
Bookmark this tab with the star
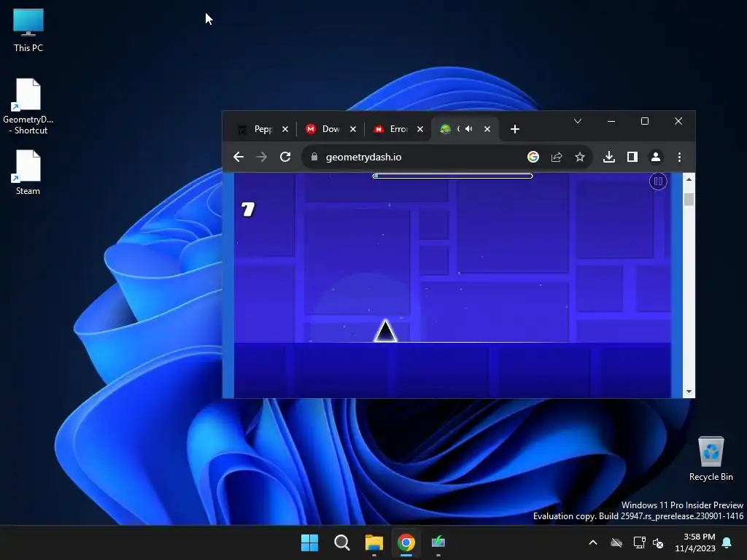(x=580, y=157)
